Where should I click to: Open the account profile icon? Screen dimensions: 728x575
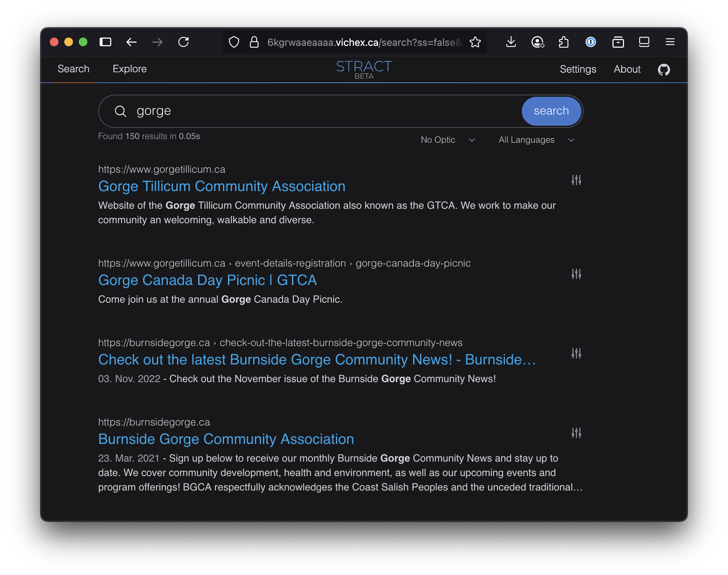(x=538, y=42)
